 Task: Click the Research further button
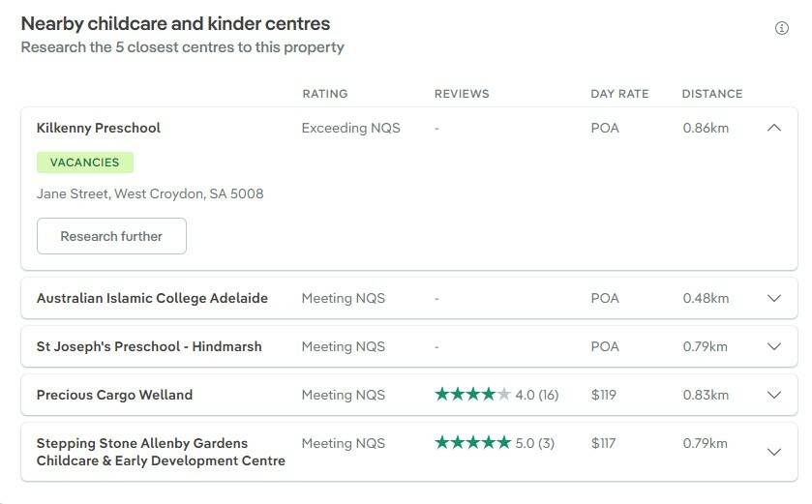pyautogui.click(x=111, y=236)
